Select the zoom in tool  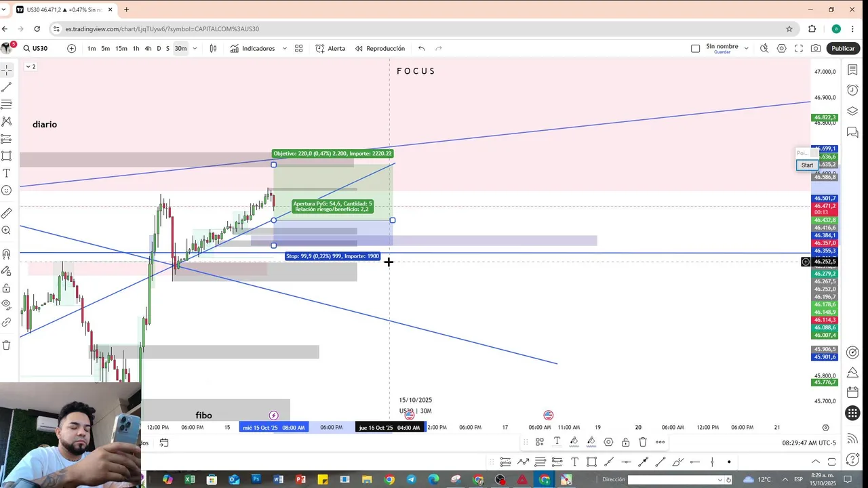point(7,230)
